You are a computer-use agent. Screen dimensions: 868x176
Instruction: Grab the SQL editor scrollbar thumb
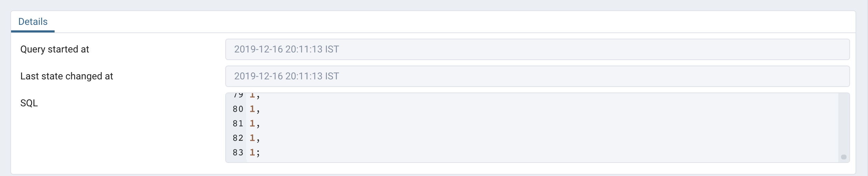(843, 157)
